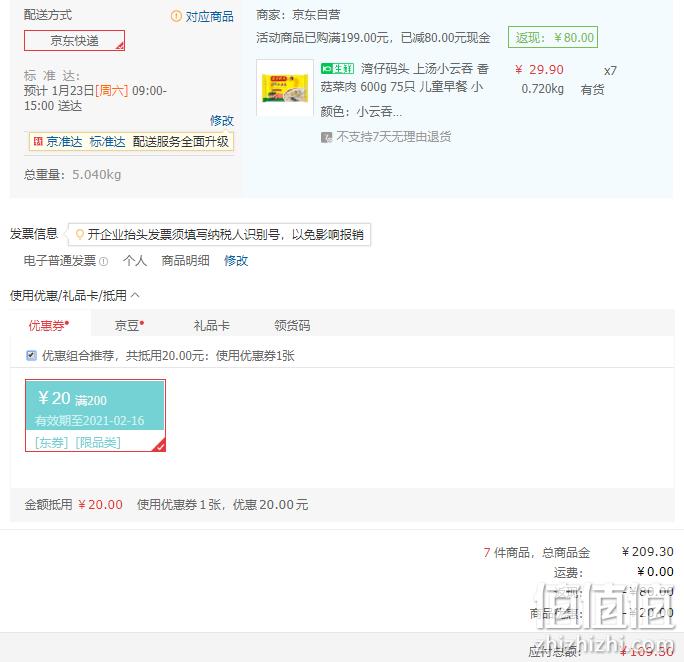Open the 京准达 service link
This screenshot has width=684, height=662.
(64, 141)
